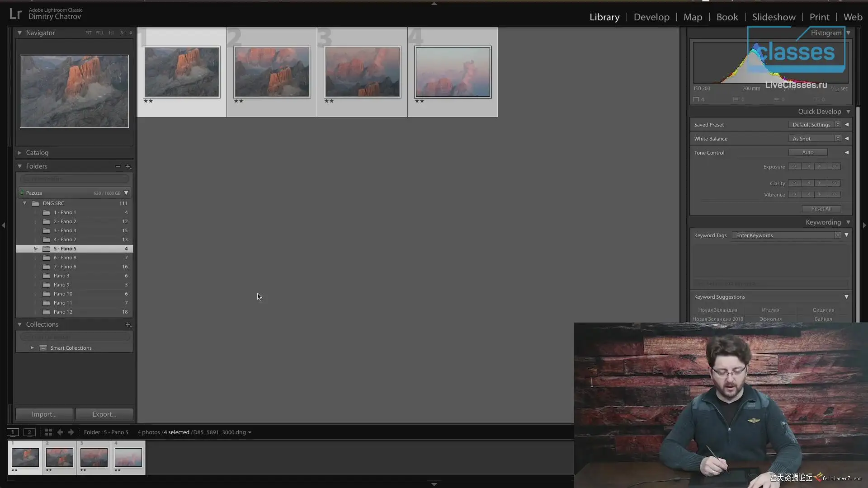This screenshot has height=488, width=868.
Task: Increase Exposure with the far-right stepper
Action: pos(835,167)
